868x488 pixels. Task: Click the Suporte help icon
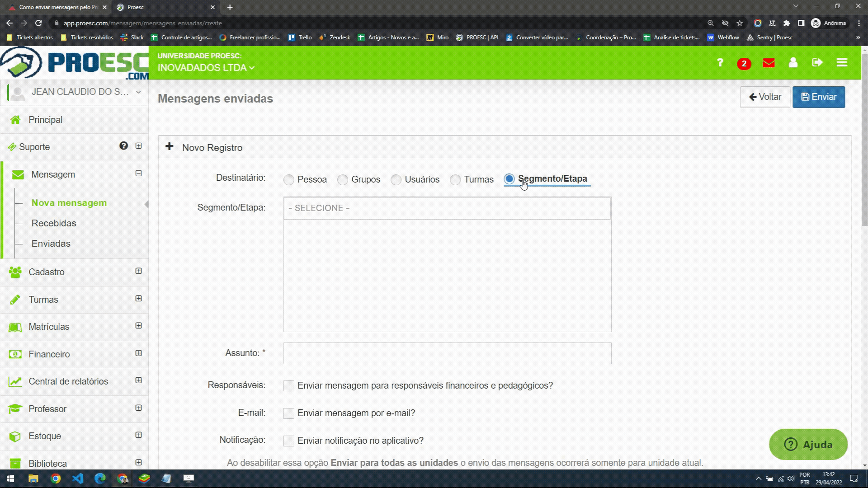point(123,145)
